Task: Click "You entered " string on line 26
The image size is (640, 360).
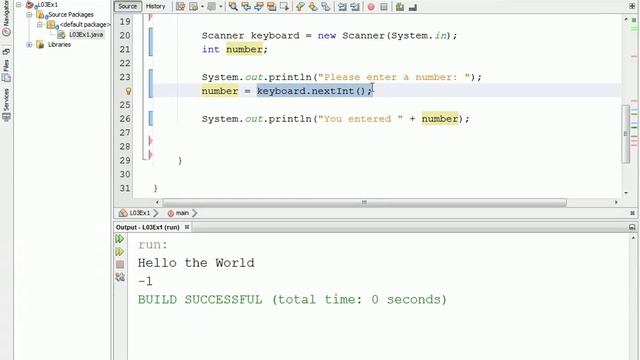Action: click(x=360, y=119)
